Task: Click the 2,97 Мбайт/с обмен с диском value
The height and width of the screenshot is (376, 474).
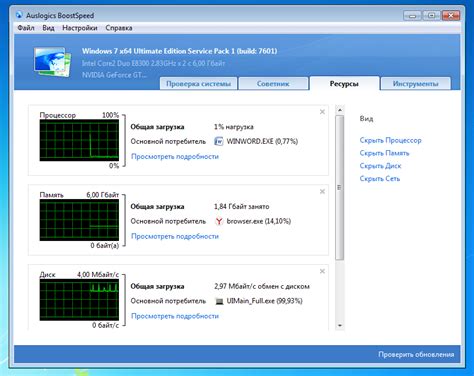Action: [x=262, y=286]
